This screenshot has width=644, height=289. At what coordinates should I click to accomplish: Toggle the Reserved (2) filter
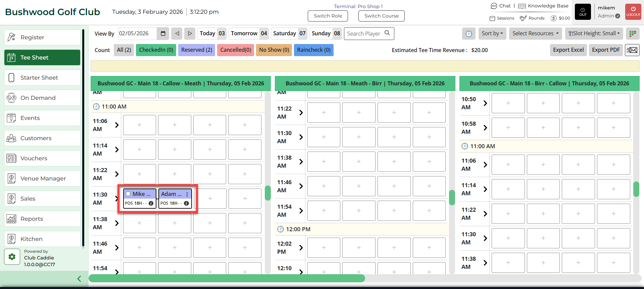[197, 50]
